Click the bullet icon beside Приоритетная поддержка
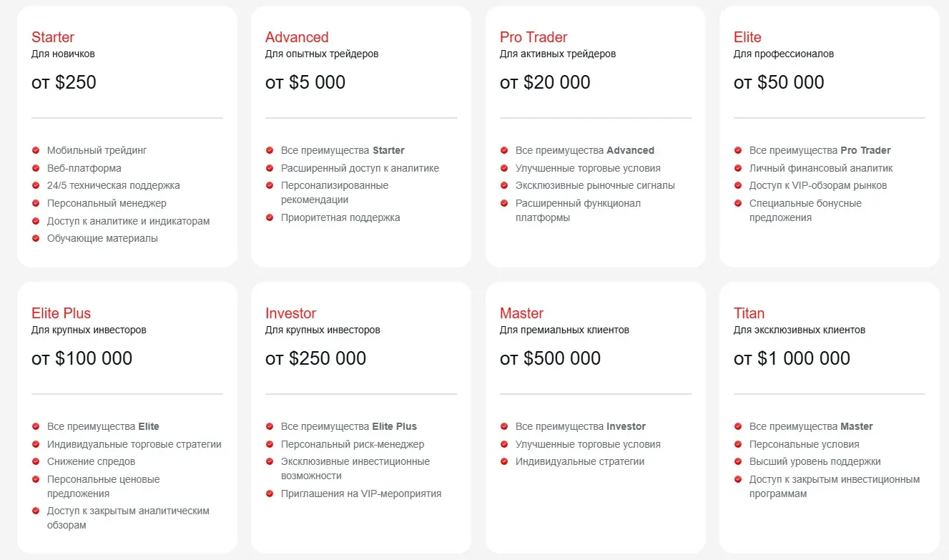Image resolution: width=949 pixels, height=560 pixels. (x=270, y=217)
